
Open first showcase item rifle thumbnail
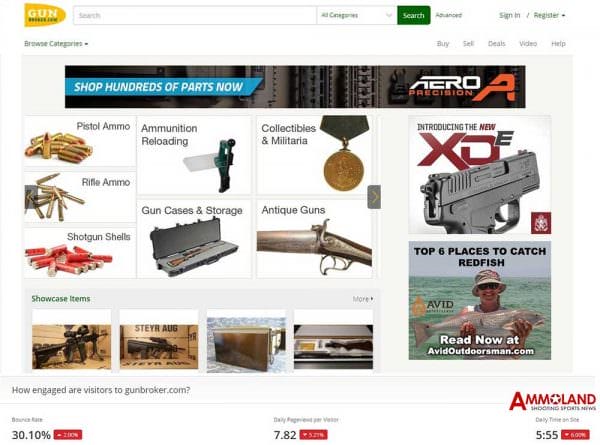[72, 347]
